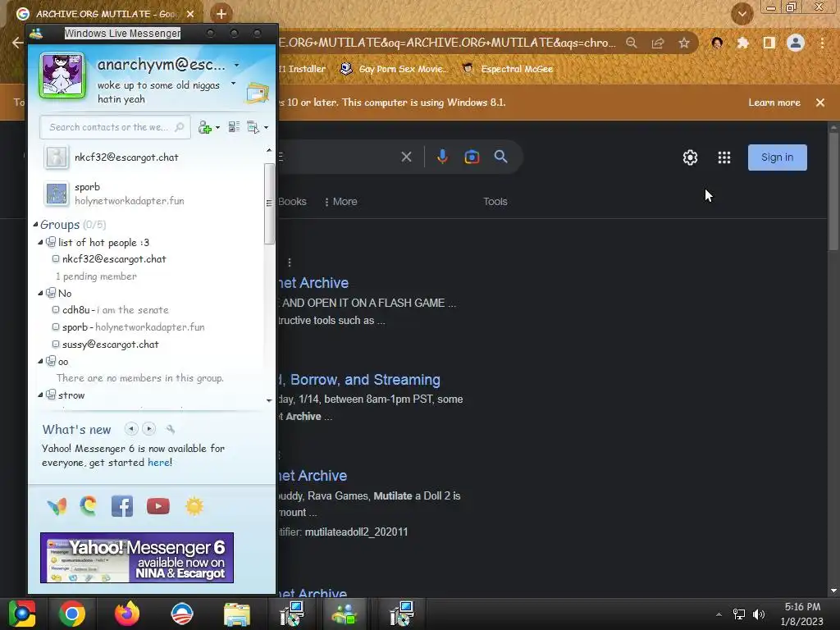Open Chrome profile avatar icon
Screen dimensions: 840x630
[x=796, y=43]
